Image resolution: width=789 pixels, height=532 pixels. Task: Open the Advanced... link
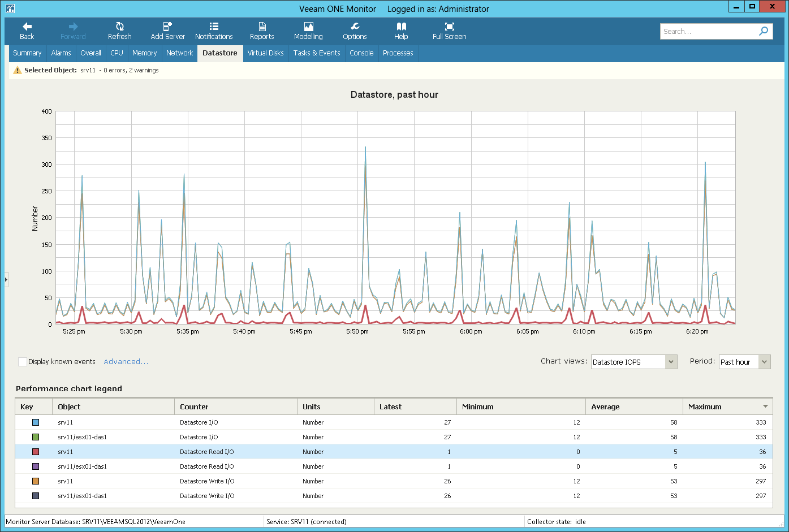pyautogui.click(x=126, y=362)
